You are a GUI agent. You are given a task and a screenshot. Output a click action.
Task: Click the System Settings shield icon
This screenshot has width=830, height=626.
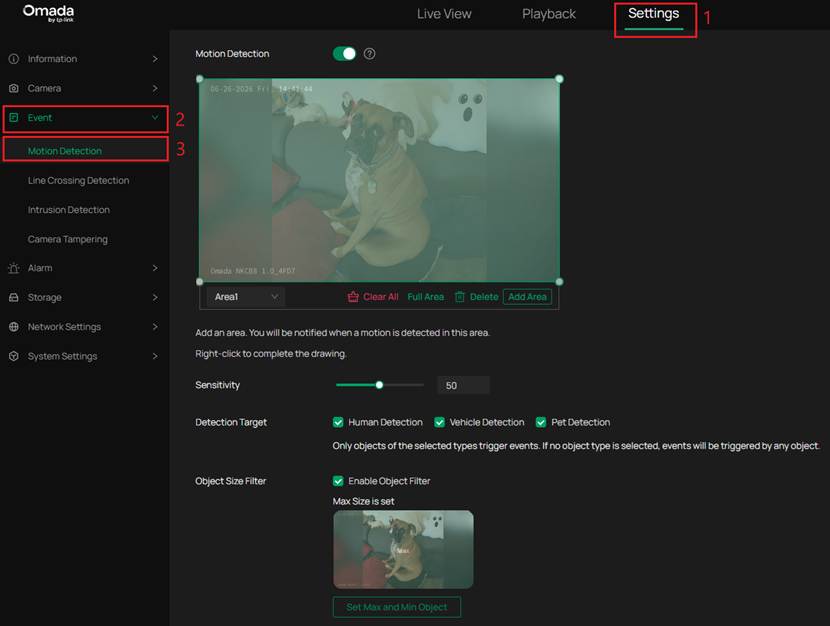[x=14, y=356]
